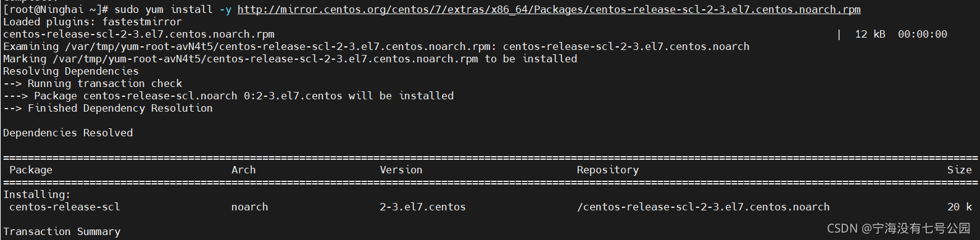Screen dimensions: 980x240
Task: Click the 'Loaded plugins: fastestmirror' line
Action: click(93, 22)
